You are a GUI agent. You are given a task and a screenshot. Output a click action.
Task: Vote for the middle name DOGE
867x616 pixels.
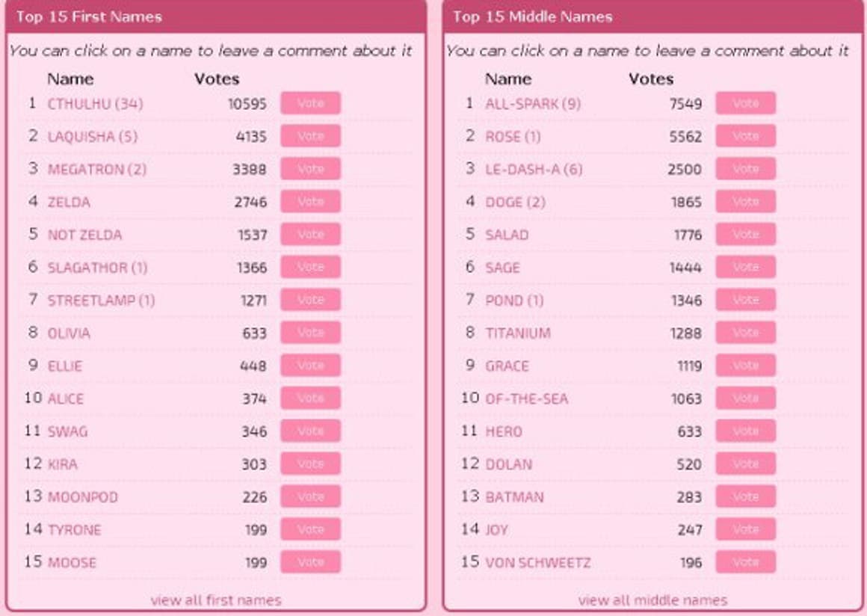[745, 202]
